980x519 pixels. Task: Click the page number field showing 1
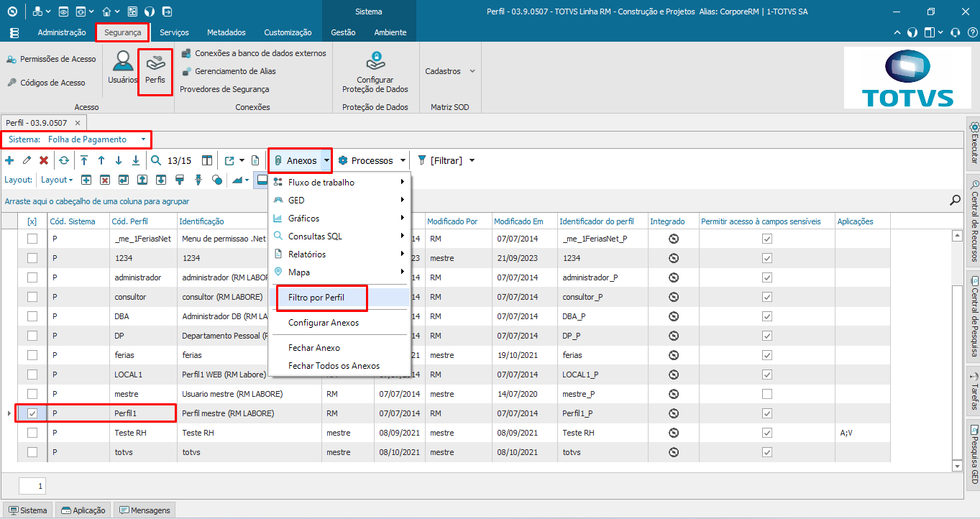[32, 486]
